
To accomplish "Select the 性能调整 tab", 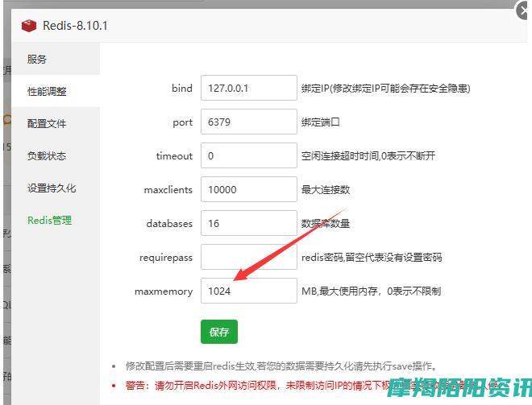I will click(56, 91).
